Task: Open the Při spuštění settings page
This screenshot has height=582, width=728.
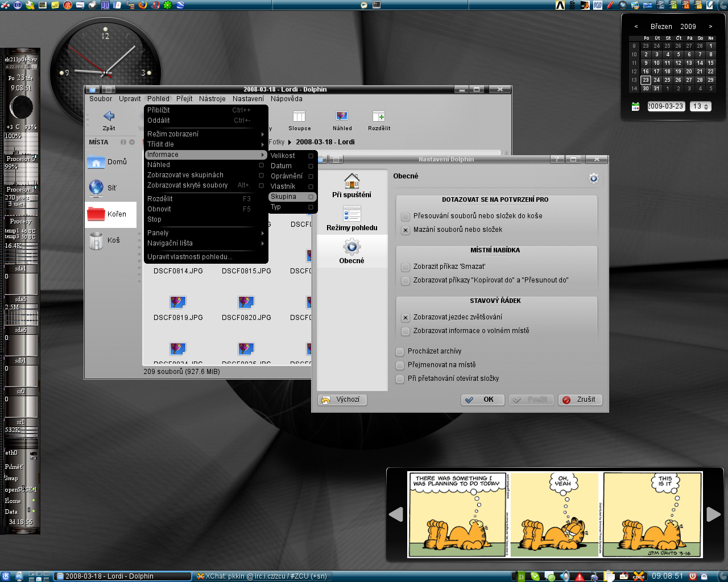Action: (351, 186)
